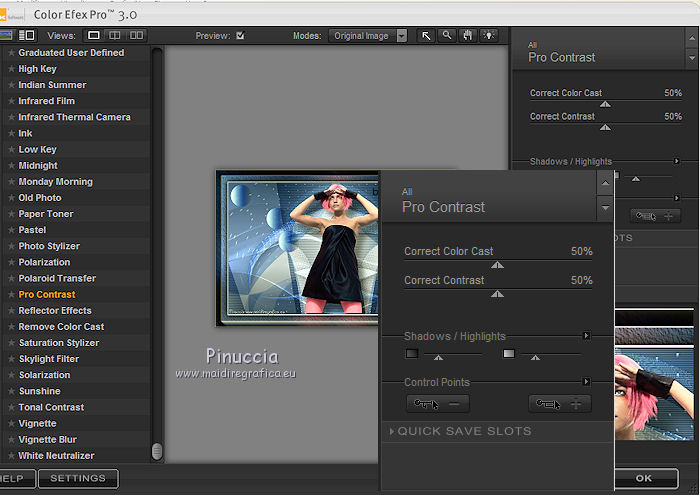Click add control point button in enlarged panel
The height and width of the screenshot is (495, 700).
click(x=560, y=404)
